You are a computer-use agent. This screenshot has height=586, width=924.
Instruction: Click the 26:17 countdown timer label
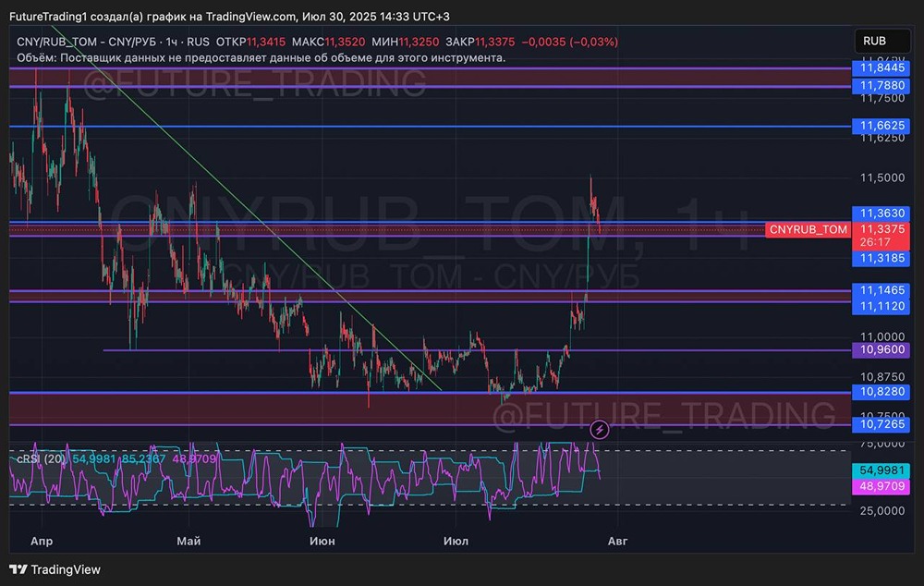[875, 242]
